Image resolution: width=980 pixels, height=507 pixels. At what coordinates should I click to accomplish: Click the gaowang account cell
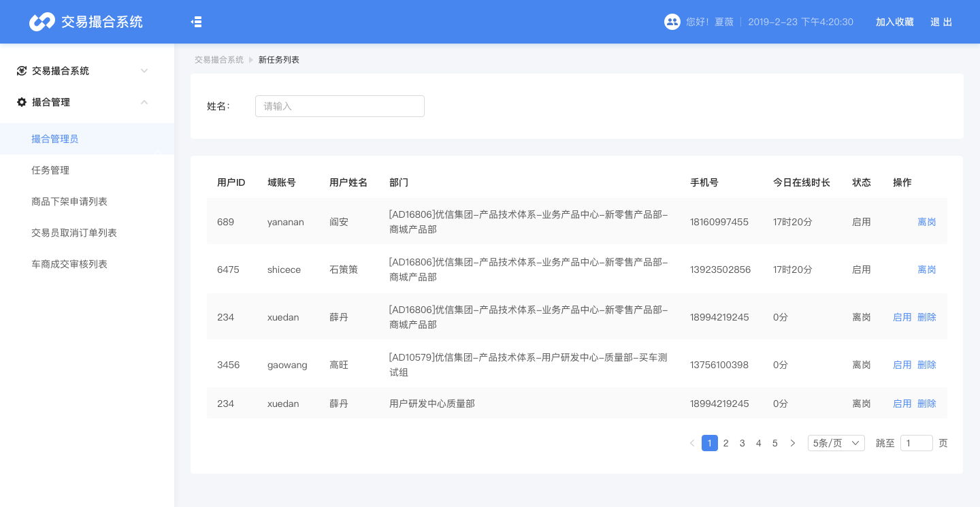point(287,365)
